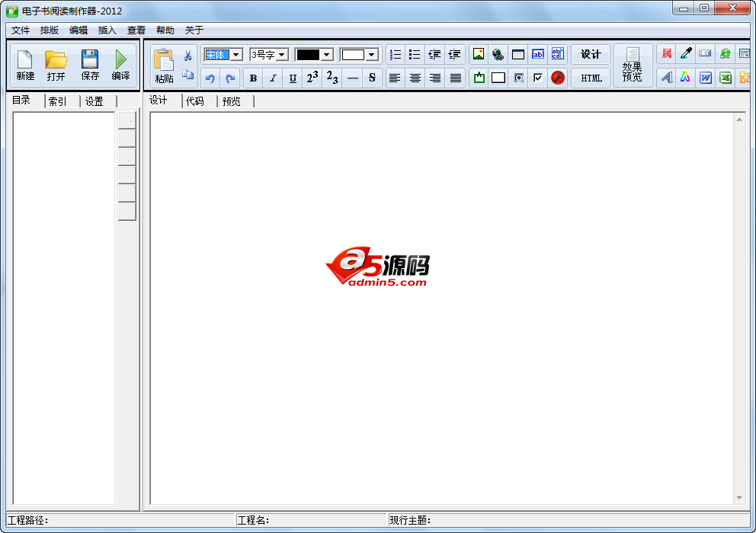This screenshot has height=533, width=756.
Task: Redo the last undone action
Action: [x=230, y=78]
